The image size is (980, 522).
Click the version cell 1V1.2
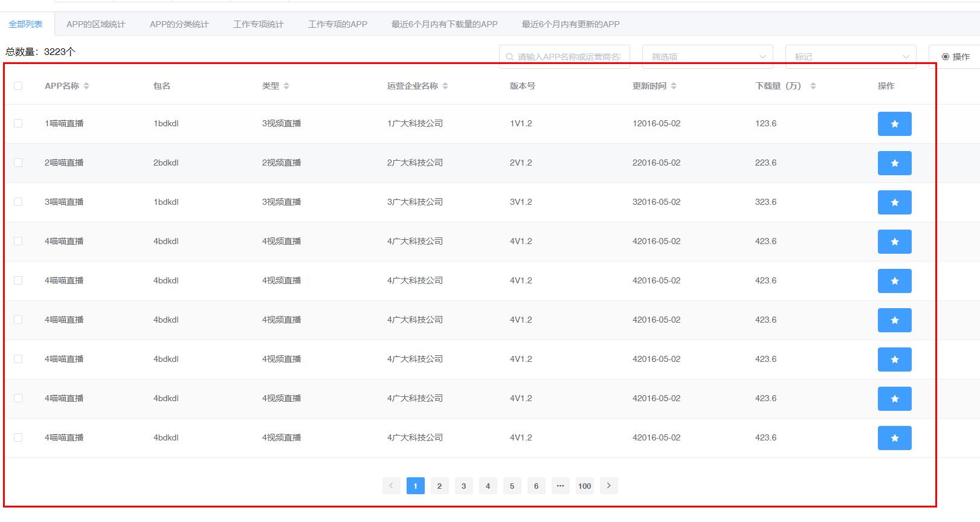tap(521, 123)
